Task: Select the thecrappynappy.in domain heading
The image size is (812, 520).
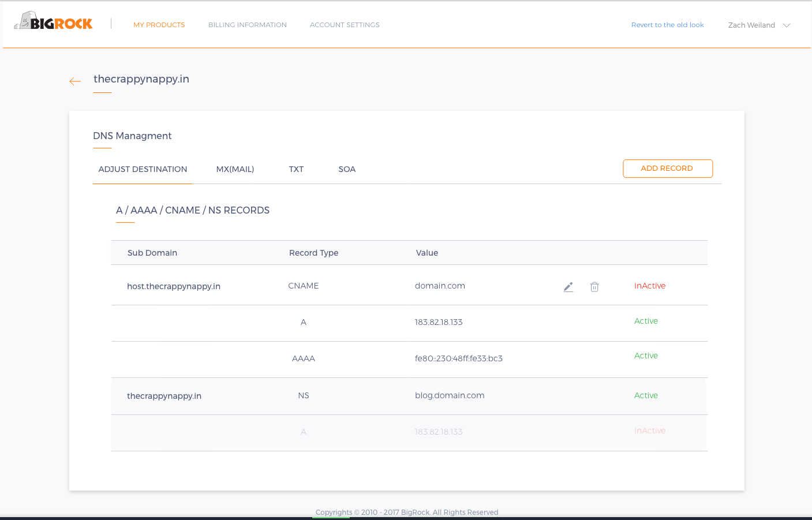Action: pyautogui.click(x=141, y=79)
